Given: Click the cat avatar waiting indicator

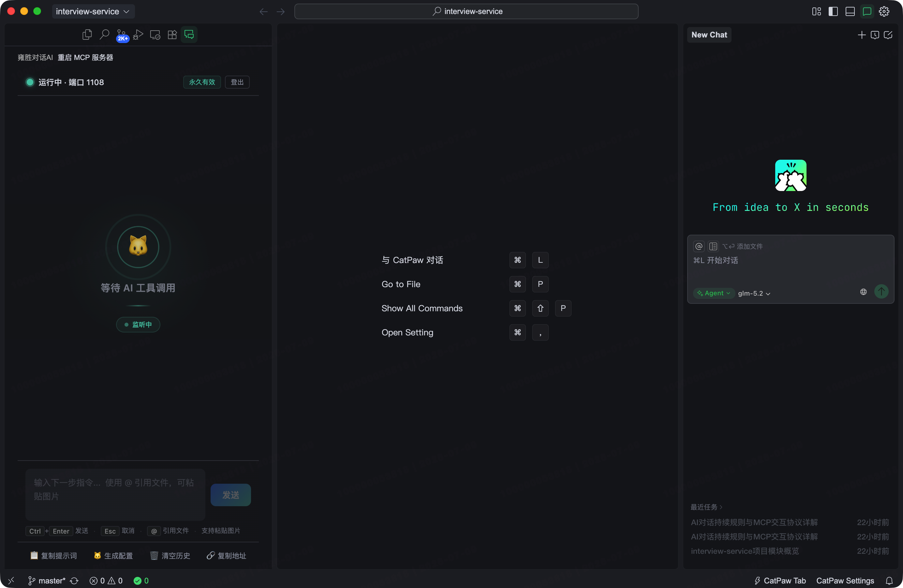Looking at the screenshot, I should click(x=138, y=247).
